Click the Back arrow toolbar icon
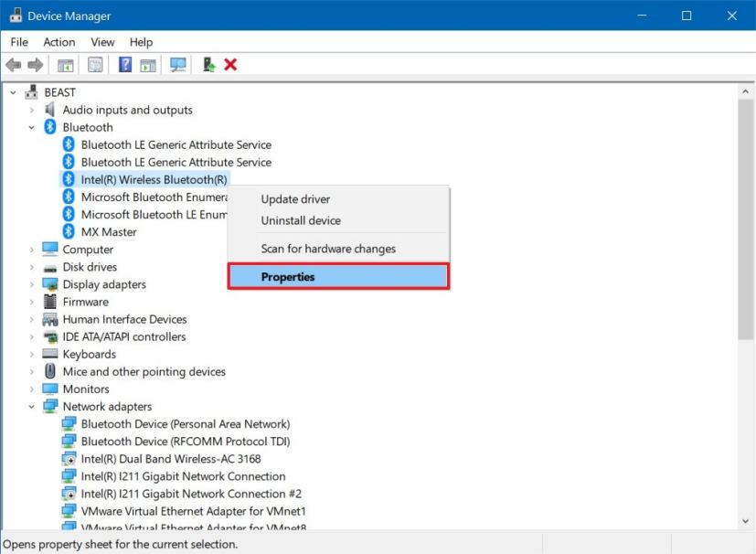 (x=14, y=65)
